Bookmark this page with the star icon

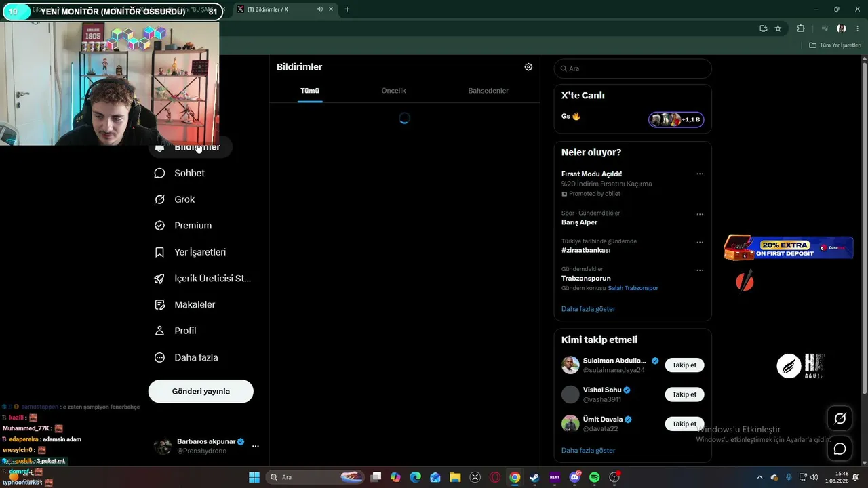click(x=778, y=28)
